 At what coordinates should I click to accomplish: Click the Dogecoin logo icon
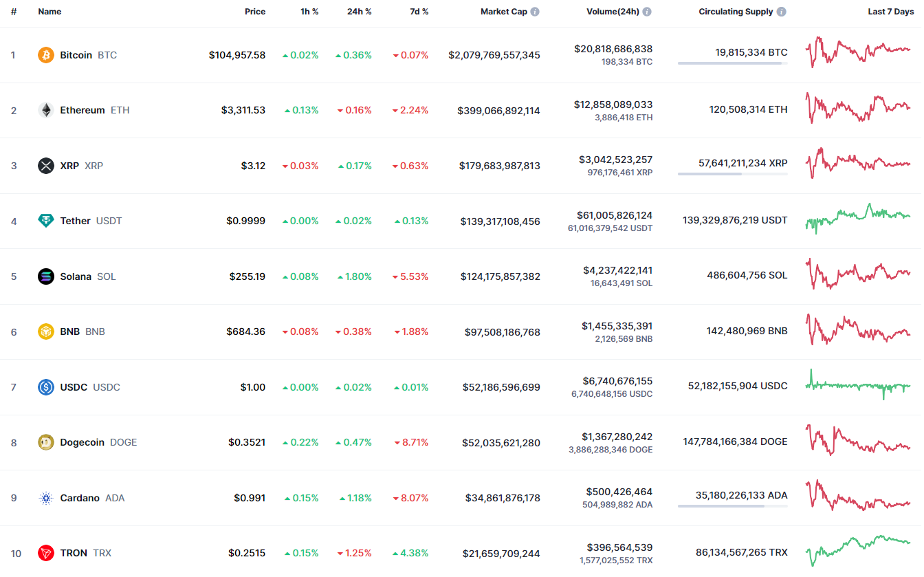pos(46,442)
